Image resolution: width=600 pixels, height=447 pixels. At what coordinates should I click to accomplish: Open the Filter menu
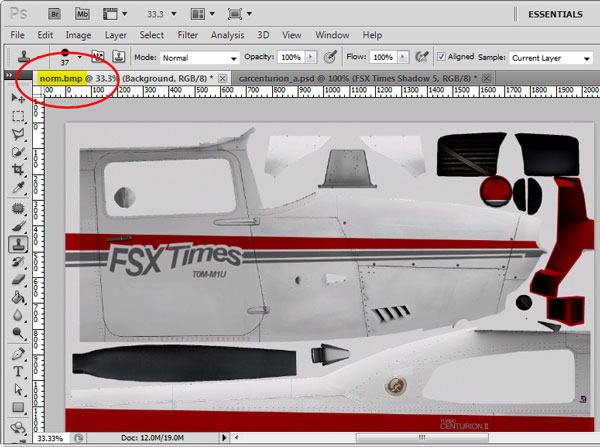(x=188, y=35)
